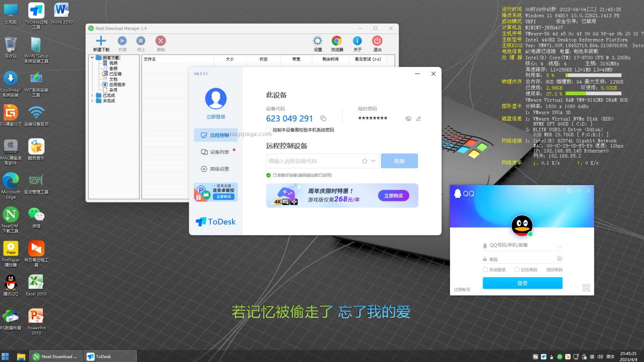Open ToDesk 高级设置 panel
This screenshot has height=362, width=644.
(216, 169)
